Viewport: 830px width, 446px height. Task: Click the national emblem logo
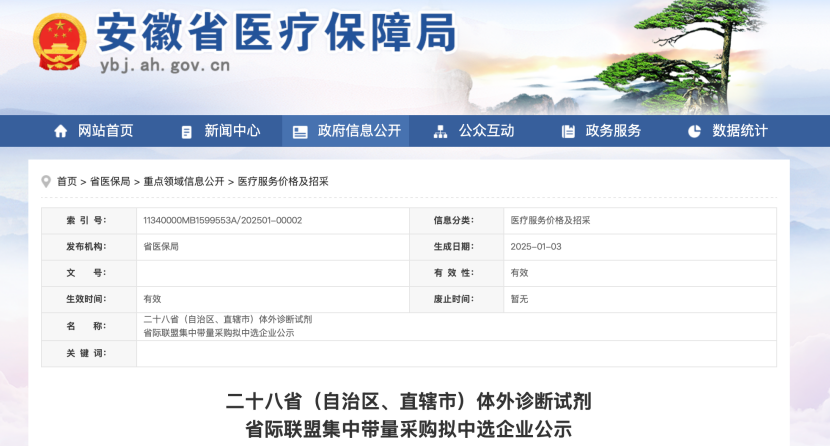(60, 42)
